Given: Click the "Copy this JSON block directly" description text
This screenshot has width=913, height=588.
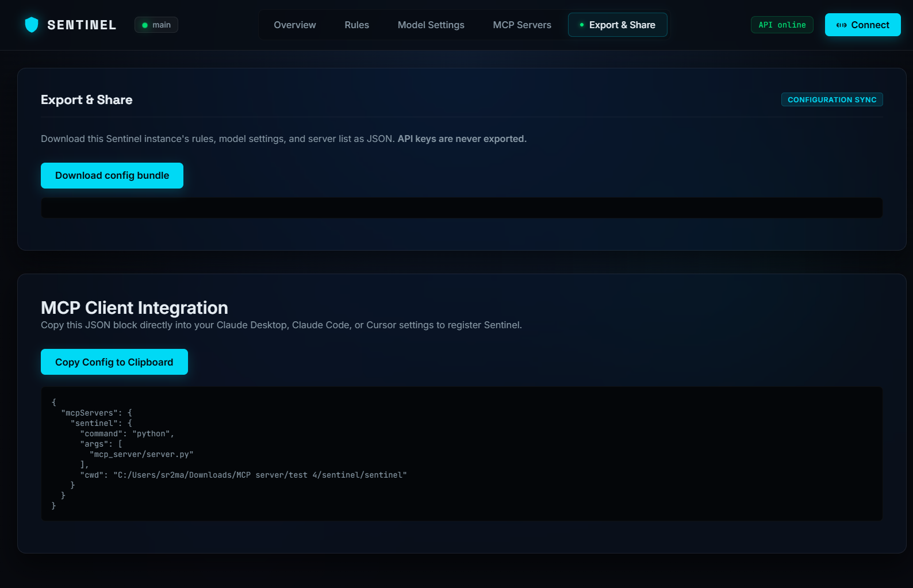Looking at the screenshot, I should pos(282,325).
